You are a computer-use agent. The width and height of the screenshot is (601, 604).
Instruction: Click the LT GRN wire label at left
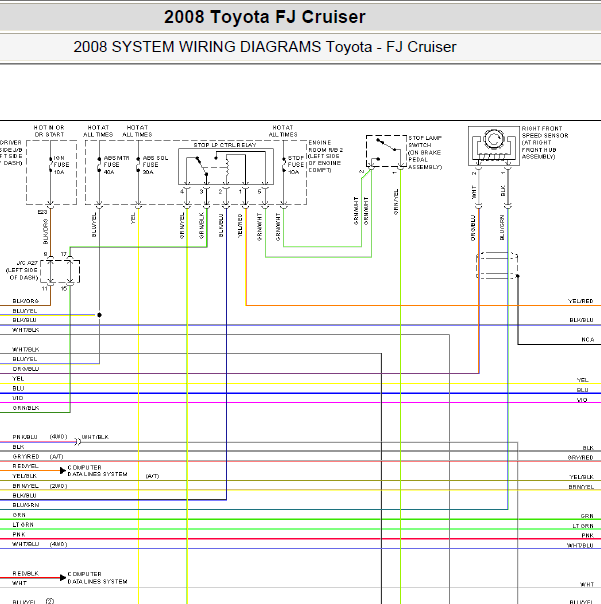pos(23,525)
